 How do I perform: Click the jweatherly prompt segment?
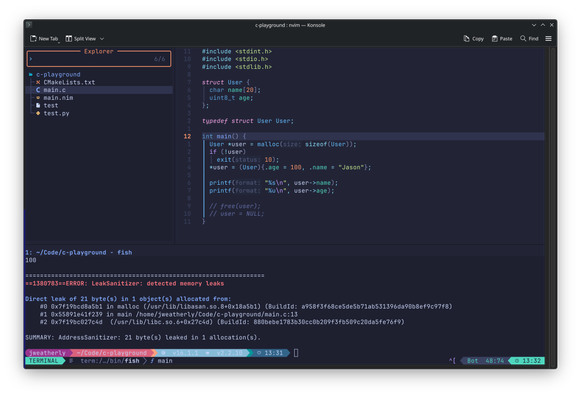tap(47, 353)
